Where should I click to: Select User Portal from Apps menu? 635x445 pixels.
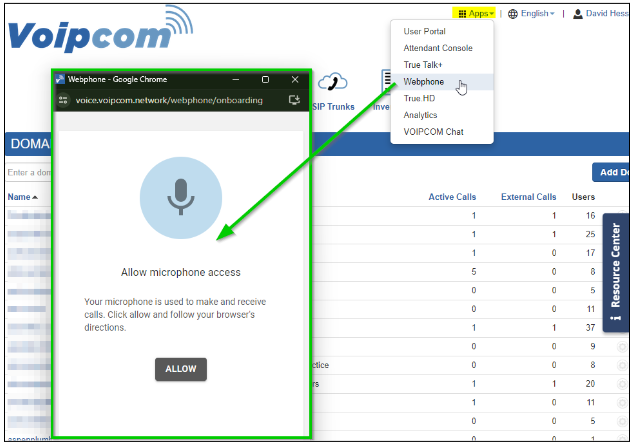click(x=424, y=31)
